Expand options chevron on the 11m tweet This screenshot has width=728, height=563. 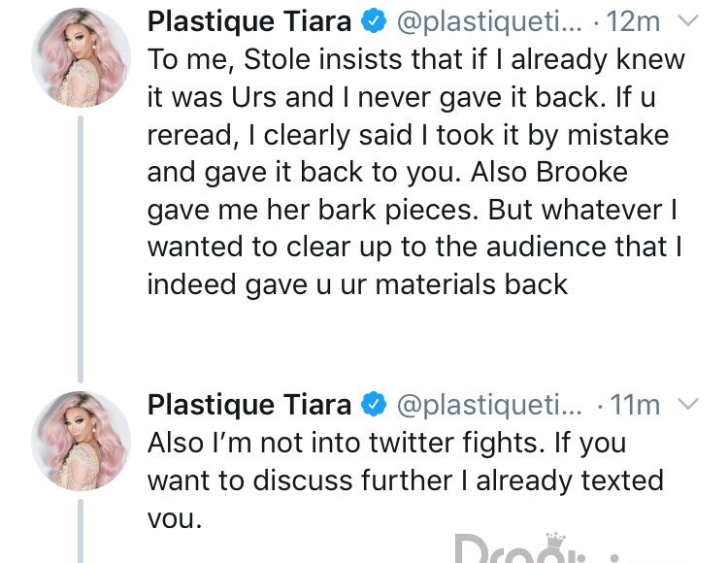pyautogui.click(x=687, y=404)
